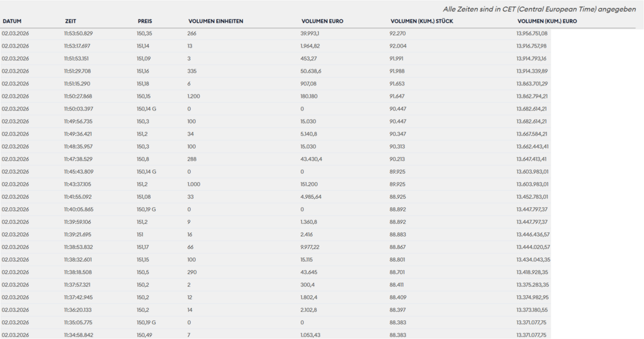This screenshot has width=644, height=339.
Task: Click the VOLUMEN EINHEITEN column header
Action: click(x=216, y=21)
